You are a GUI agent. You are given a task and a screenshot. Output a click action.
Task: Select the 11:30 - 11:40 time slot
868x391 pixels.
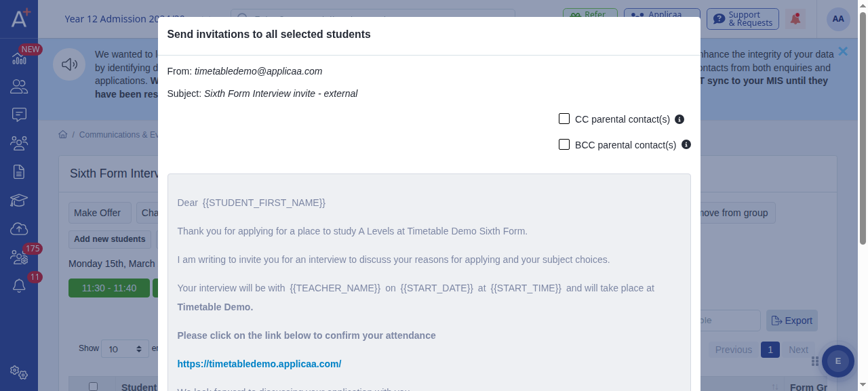pyautogui.click(x=109, y=288)
